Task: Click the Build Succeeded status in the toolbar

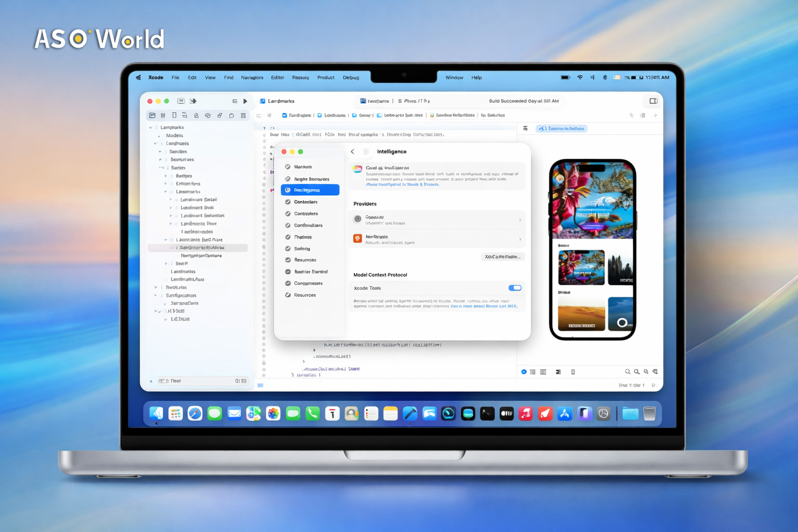Action: click(523, 101)
